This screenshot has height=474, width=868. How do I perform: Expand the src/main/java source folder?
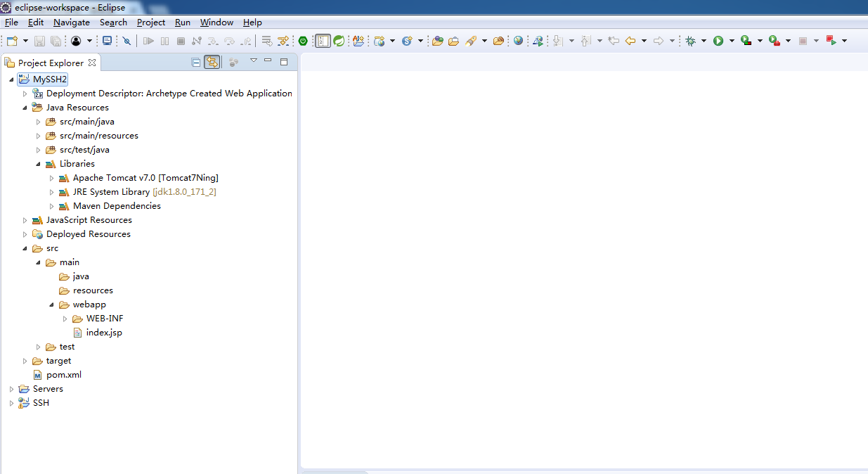(x=39, y=122)
